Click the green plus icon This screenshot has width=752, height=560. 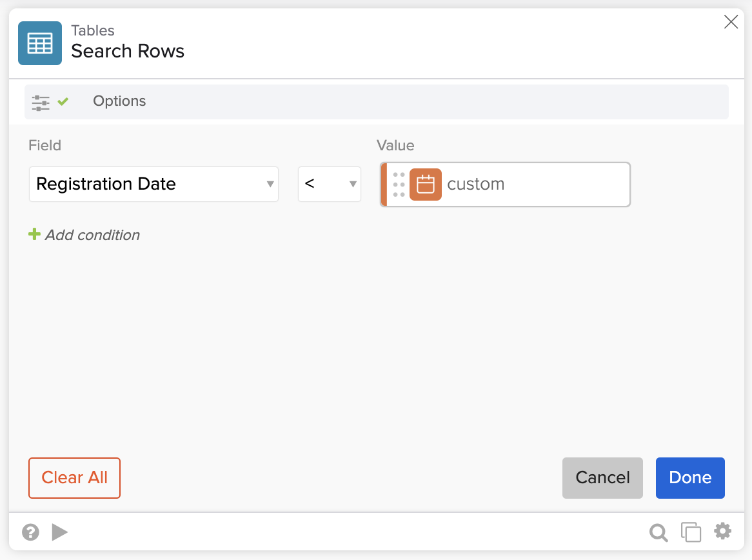(35, 234)
